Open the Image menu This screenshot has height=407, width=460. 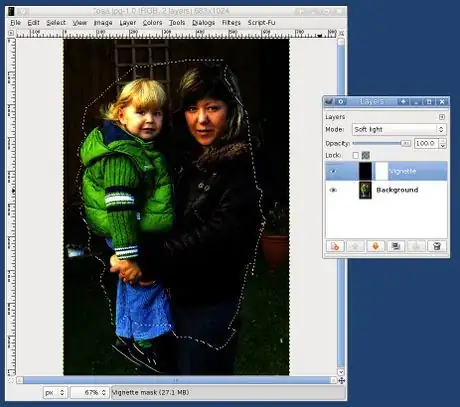103,23
